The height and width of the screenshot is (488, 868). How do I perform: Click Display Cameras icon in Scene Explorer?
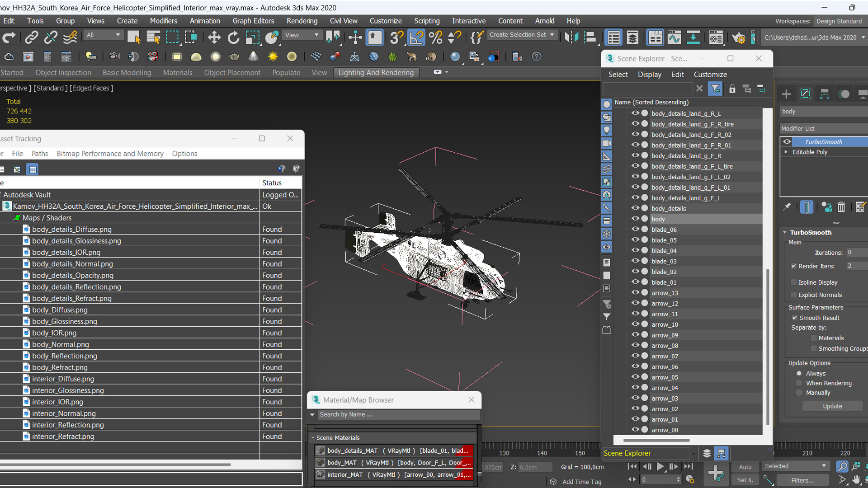point(607,143)
